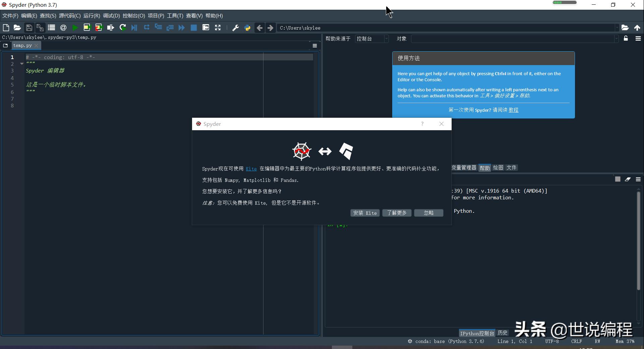The height and width of the screenshot is (349, 644).
Task: Continue execution with the fast-forward icon
Action: pyautogui.click(x=182, y=28)
